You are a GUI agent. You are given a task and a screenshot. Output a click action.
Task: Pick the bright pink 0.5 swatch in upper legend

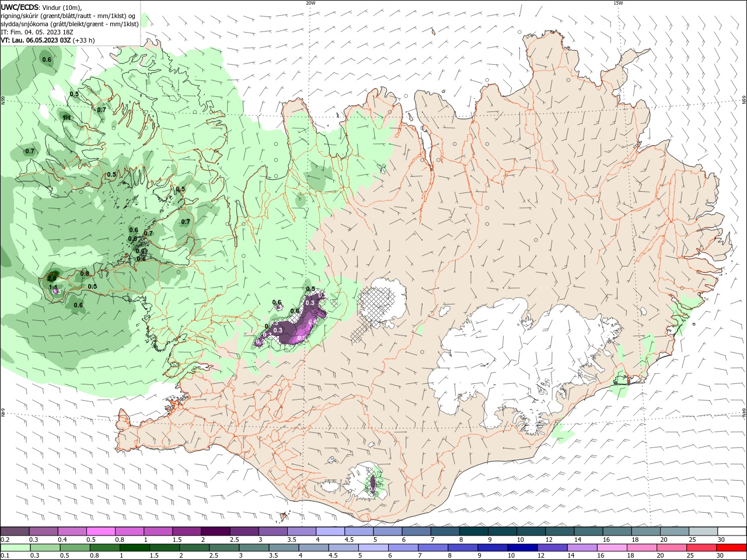coord(101,531)
